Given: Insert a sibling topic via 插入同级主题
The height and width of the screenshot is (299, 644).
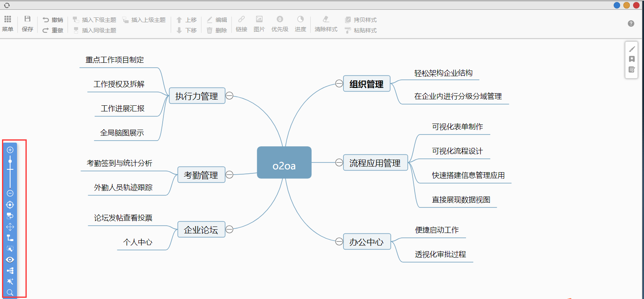Looking at the screenshot, I should point(94,30).
